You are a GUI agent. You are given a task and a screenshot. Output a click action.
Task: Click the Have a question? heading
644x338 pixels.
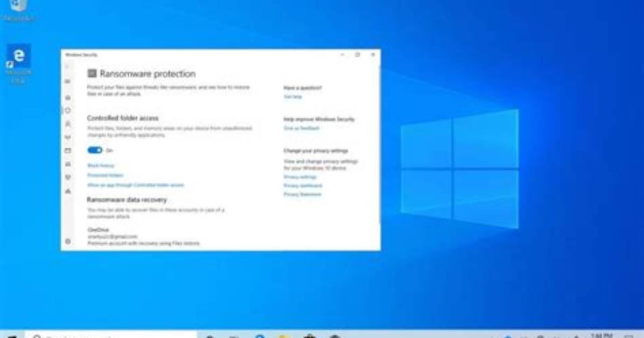click(x=303, y=88)
